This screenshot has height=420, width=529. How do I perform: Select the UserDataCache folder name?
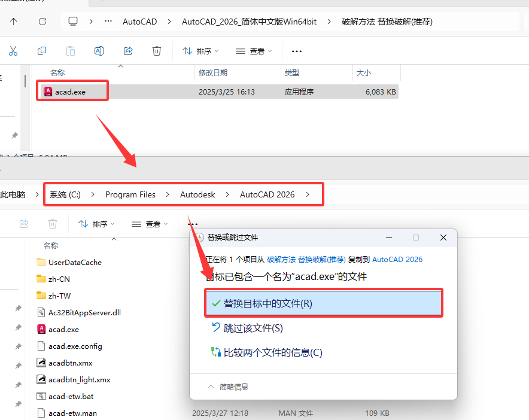click(75, 262)
